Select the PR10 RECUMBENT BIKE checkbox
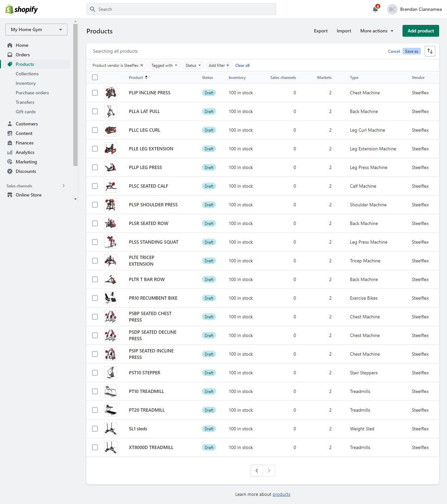 pyautogui.click(x=95, y=298)
